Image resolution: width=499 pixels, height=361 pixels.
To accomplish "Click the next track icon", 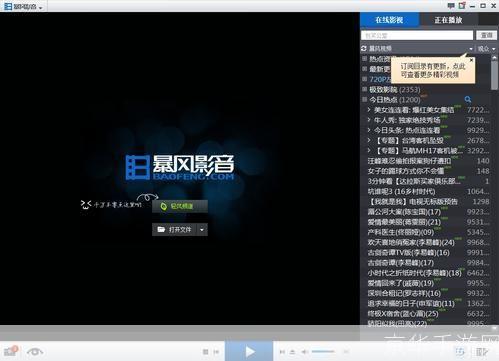I will click(282, 352).
